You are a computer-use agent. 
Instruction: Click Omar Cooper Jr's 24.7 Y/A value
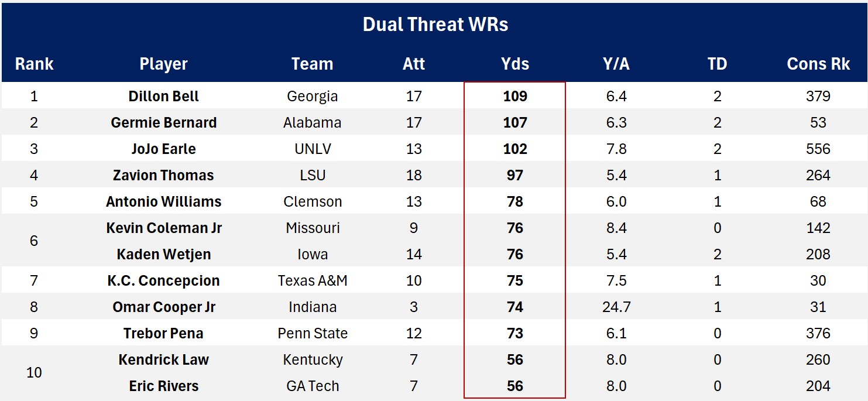(x=616, y=307)
